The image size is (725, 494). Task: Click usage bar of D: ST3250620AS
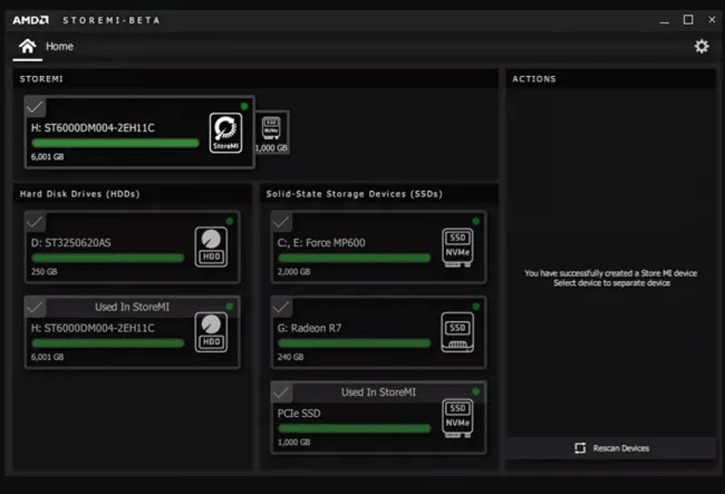click(x=108, y=258)
